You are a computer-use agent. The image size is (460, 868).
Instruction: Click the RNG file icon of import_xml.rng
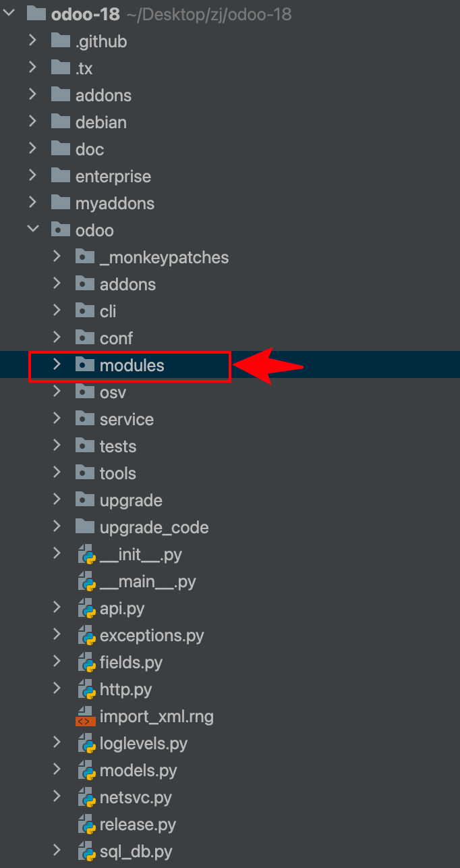85,717
